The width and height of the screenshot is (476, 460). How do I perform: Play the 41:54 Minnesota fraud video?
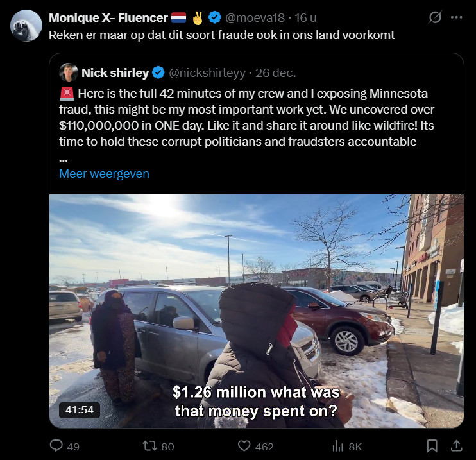coord(257,311)
